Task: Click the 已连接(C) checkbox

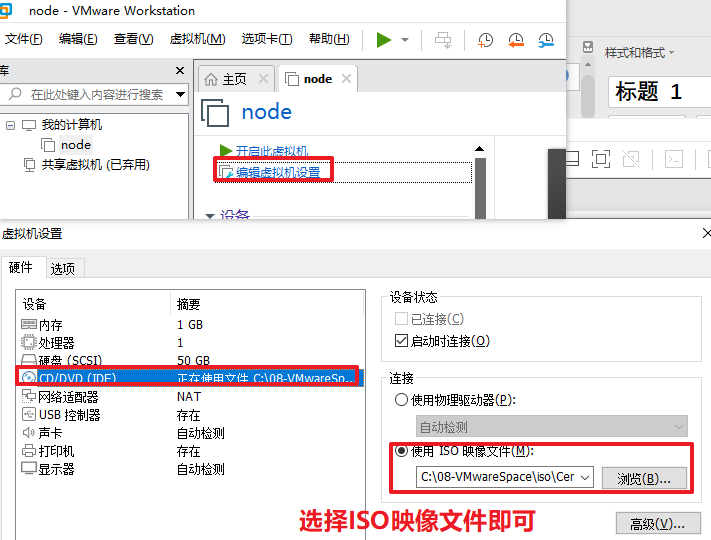Action: (x=401, y=319)
